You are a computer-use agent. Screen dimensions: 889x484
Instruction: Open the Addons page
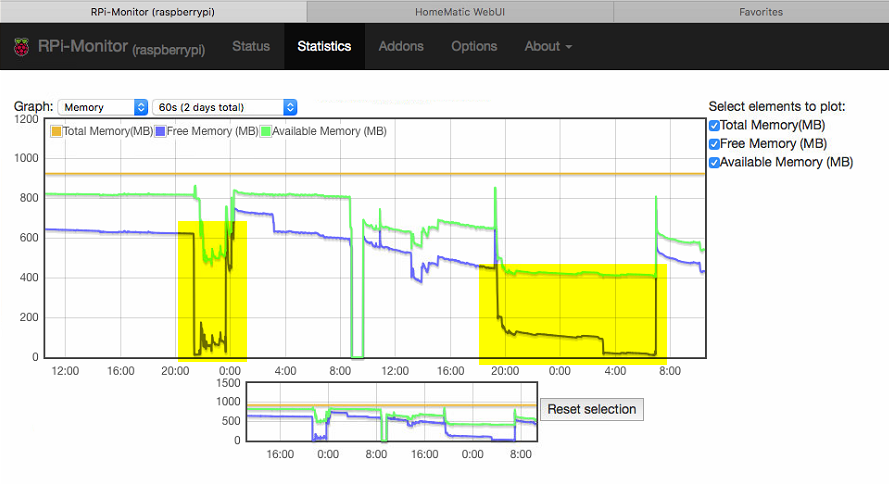tap(400, 47)
